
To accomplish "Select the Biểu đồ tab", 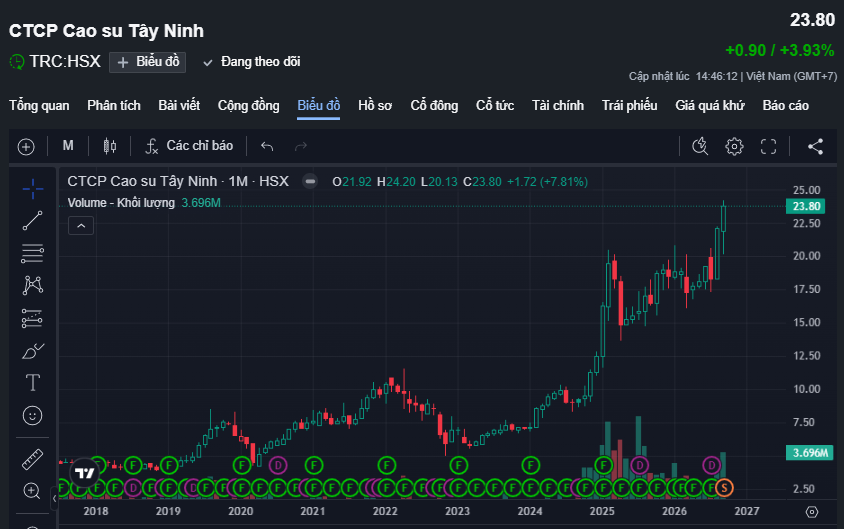I will (x=318, y=105).
